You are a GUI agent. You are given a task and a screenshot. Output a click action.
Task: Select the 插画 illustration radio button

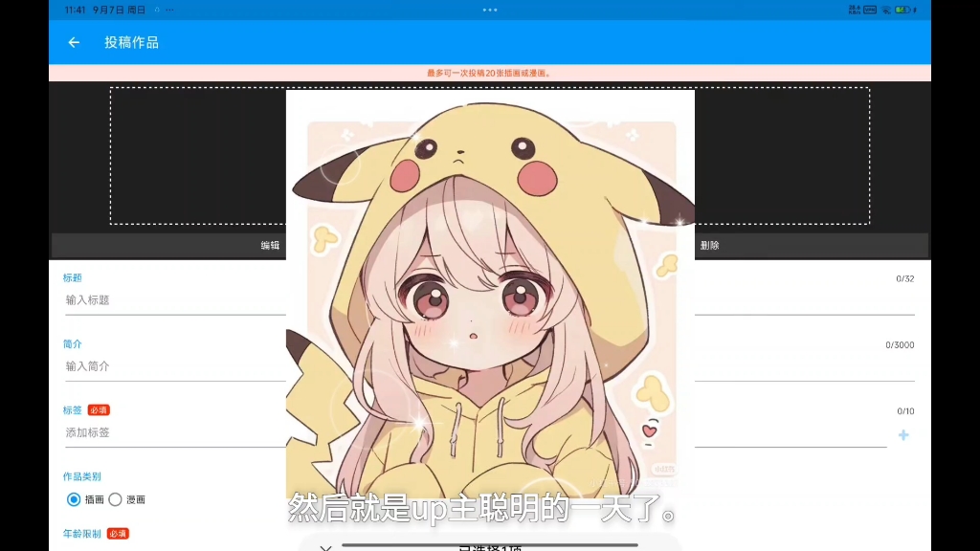(74, 499)
